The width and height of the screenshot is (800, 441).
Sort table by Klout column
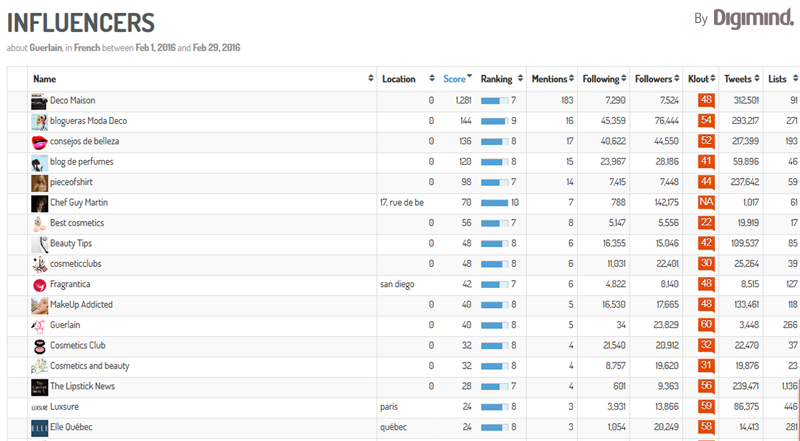click(701, 79)
